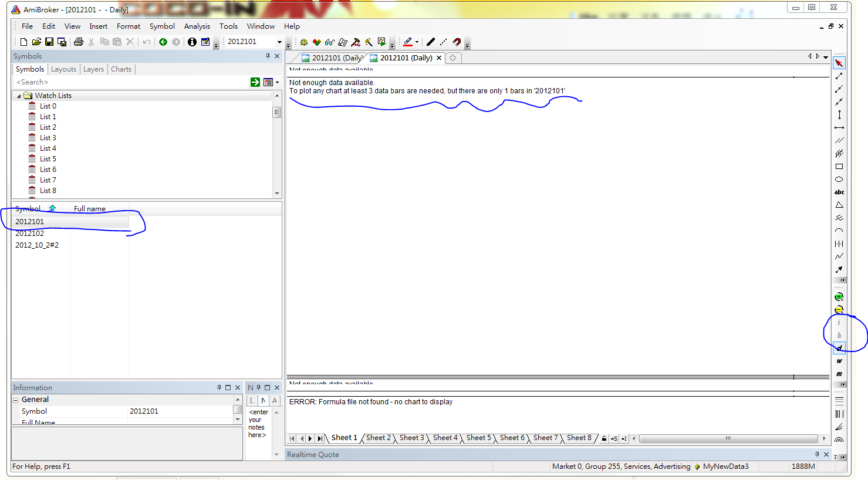Screen dimensions: 868x480
Task: Zoom out with yellow magnifier
Action: [x=839, y=309]
